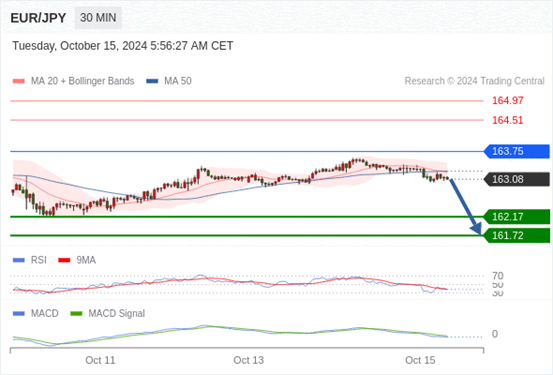Click the 9MA legend label
Image resolution: width=553 pixels, height=375 pixels.
pyautogui.click(x=86, y=260)
